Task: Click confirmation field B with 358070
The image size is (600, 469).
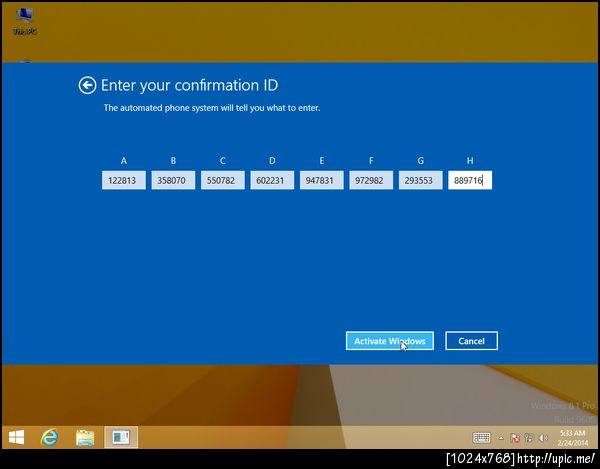Action: point(173,180)
